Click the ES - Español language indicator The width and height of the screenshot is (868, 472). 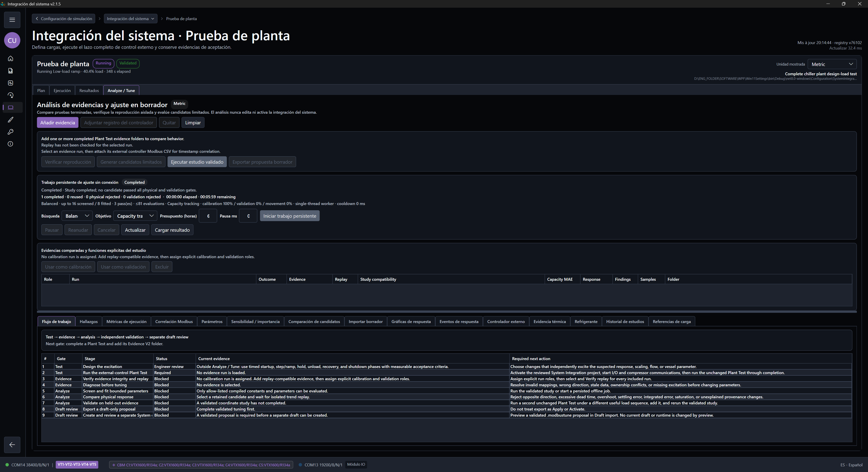tap(851, 465)
